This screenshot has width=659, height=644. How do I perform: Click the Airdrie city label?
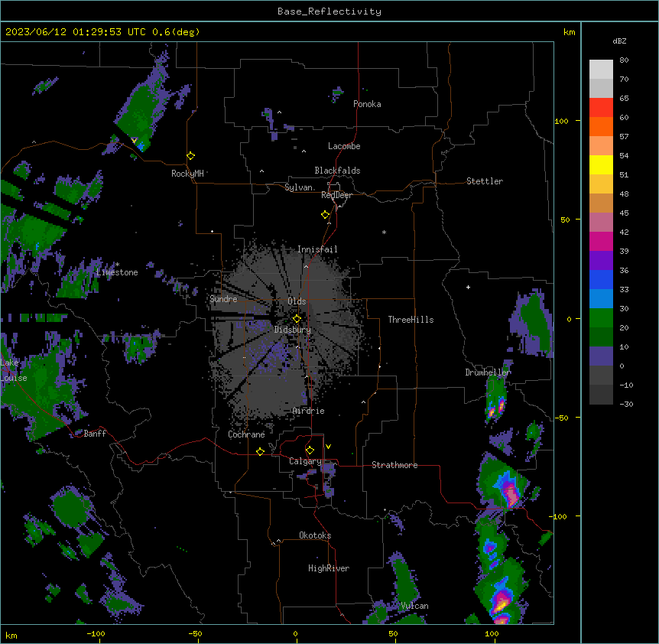tap(309, 411)
